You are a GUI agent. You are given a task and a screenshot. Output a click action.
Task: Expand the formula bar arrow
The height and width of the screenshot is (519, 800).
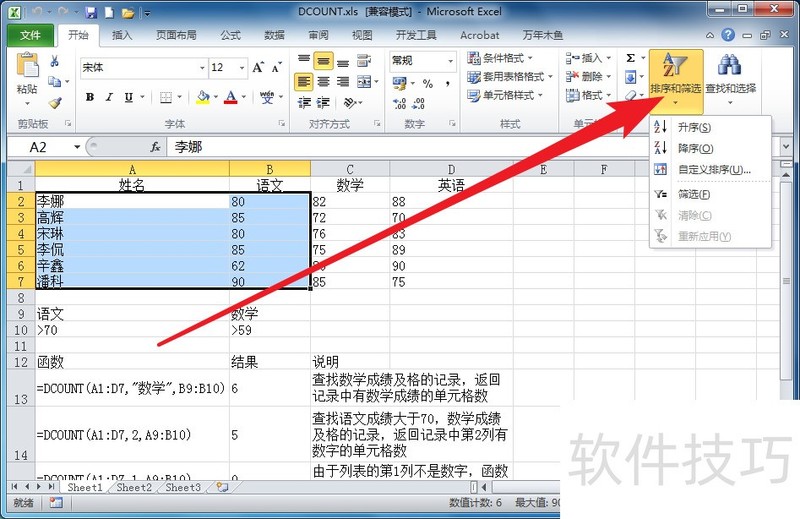tap(786, 147)
